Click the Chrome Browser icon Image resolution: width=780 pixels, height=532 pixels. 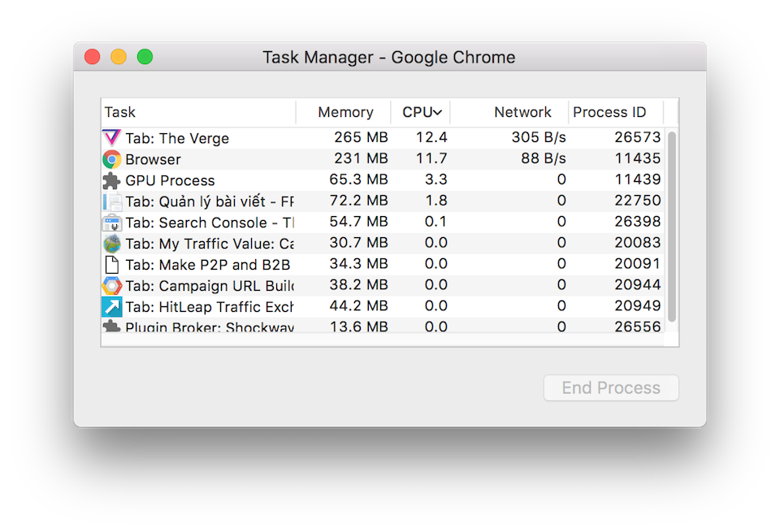pos(111,159)
